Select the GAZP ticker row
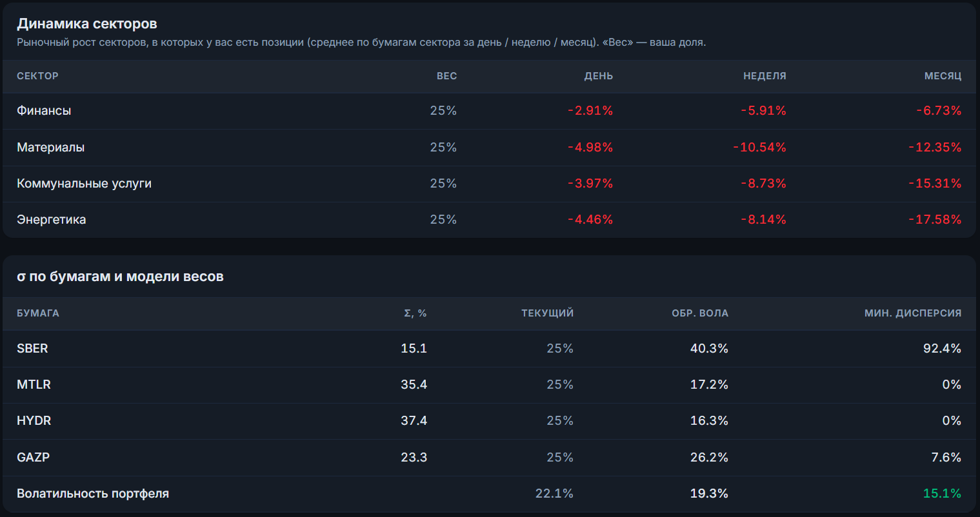The width and height of the screenshot is (980, 517). pos(489,458)
